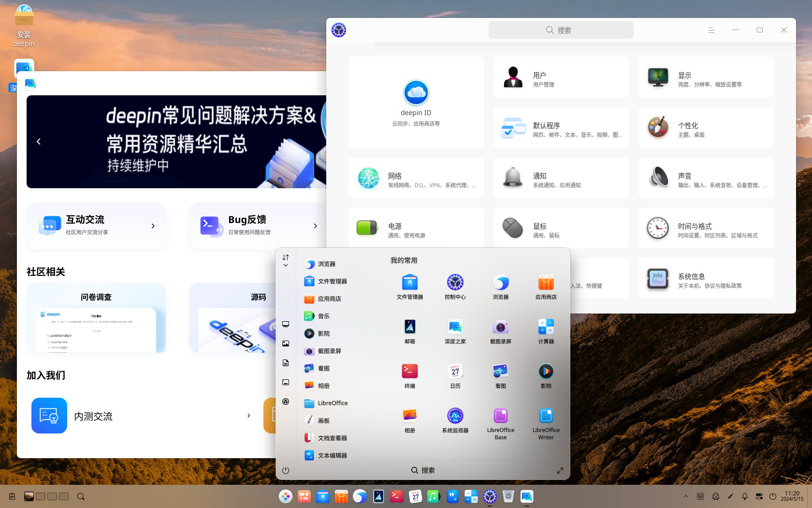Switch to the first workspace thumbnail in taskbar
Image resolution: width=812 pixels, height=508 pixels.
click(29, 496)
